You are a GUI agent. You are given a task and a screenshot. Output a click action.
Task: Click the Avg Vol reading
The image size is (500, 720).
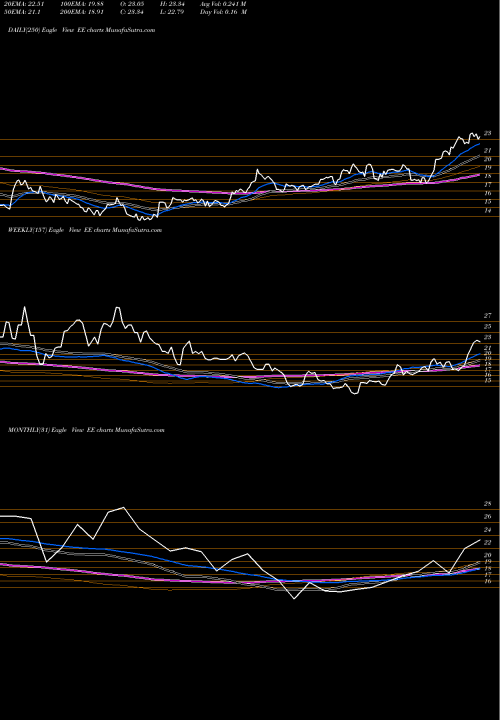(x=223, y=4)
